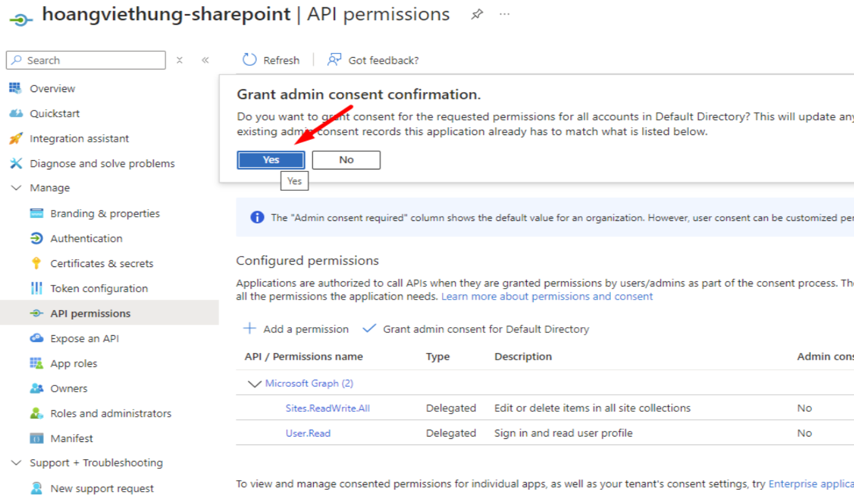The height and width of the screenshot is (504, 854).
Task: Click the Authentication arrow icon
Action: pyautogui.click(x=37, y=238)
